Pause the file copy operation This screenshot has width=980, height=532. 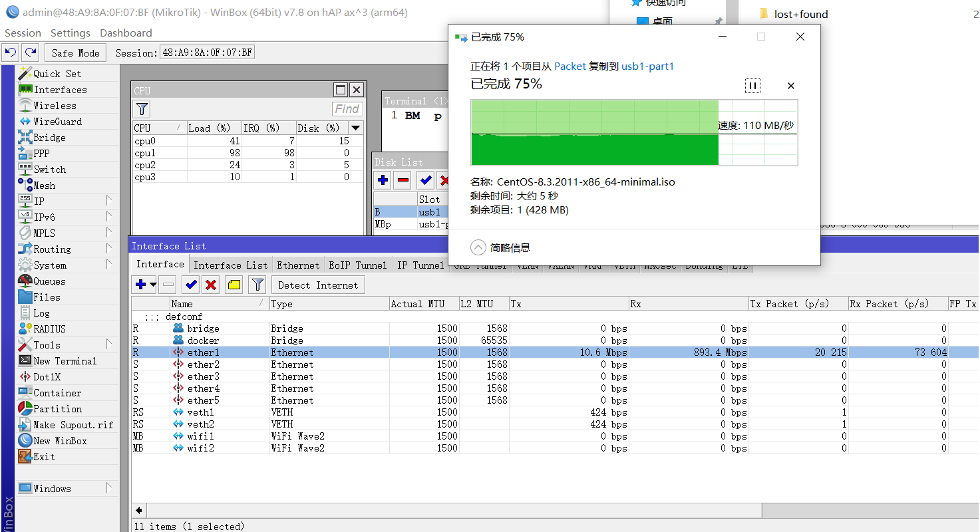[x=752, y=86]
